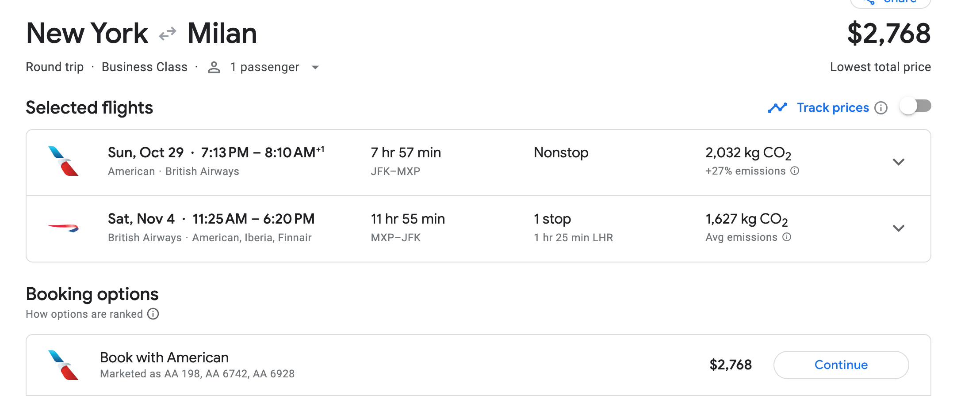Click the How options are ranked text

tap(84, 314)
